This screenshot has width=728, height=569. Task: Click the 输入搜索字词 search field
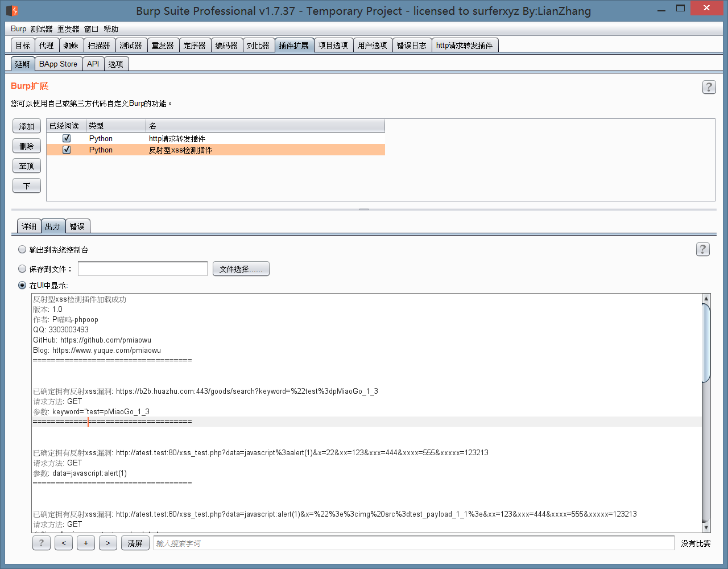414,543
